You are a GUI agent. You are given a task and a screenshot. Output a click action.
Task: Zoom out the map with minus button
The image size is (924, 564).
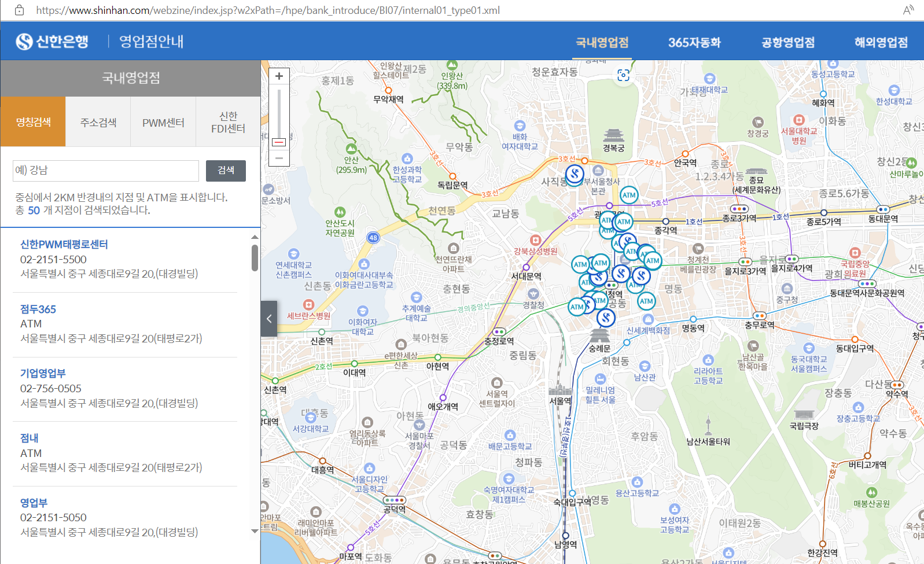pyautogui.click(x=279, y=157)
